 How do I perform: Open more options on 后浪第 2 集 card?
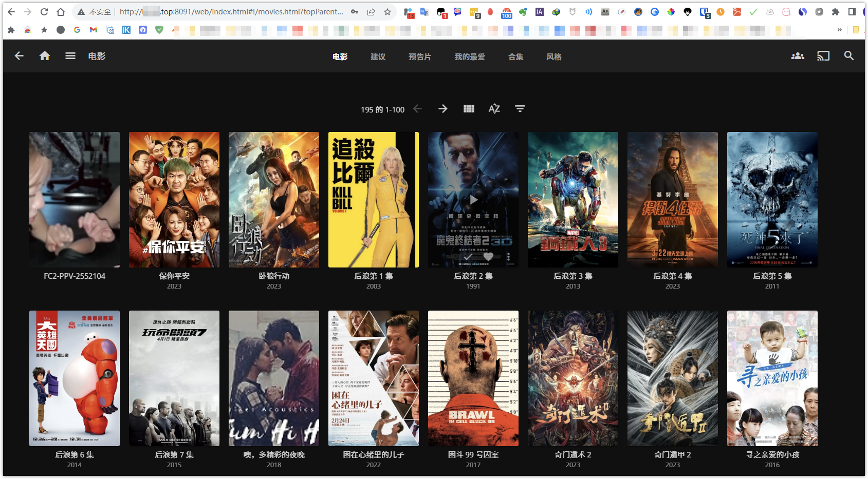(x=509, y=256)
